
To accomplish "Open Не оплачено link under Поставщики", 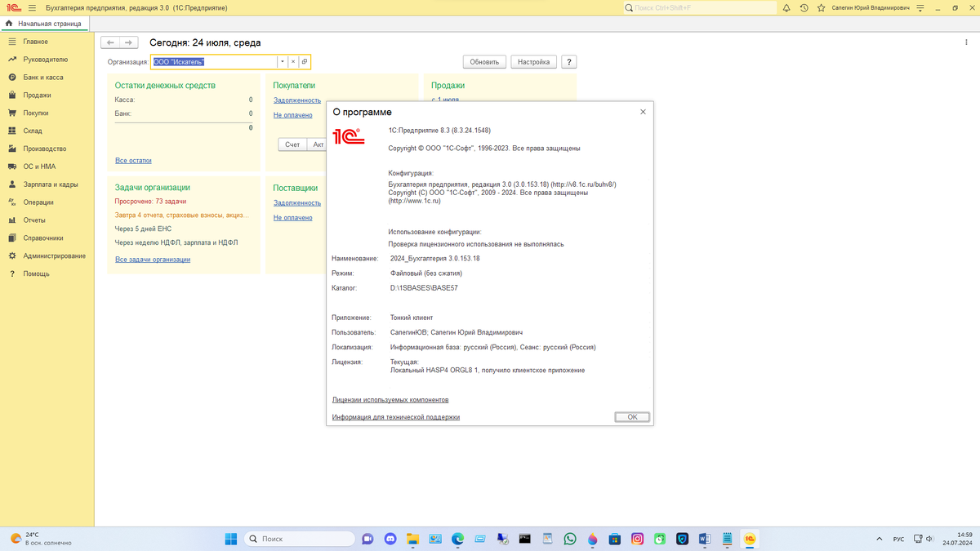I will point(293,218).
